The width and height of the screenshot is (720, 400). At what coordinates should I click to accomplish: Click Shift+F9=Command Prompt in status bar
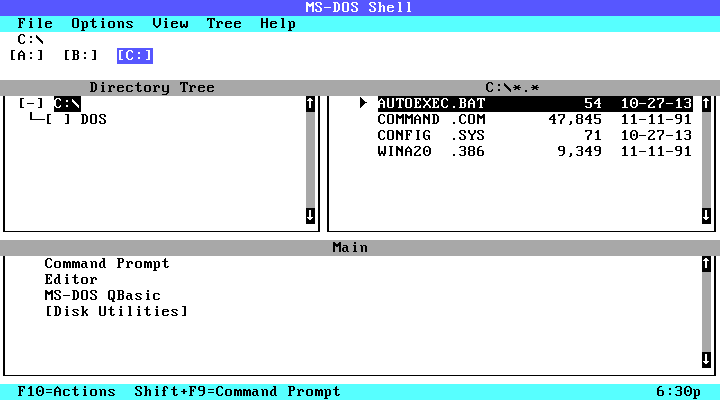pyautogui.click(x=237, y=392)
